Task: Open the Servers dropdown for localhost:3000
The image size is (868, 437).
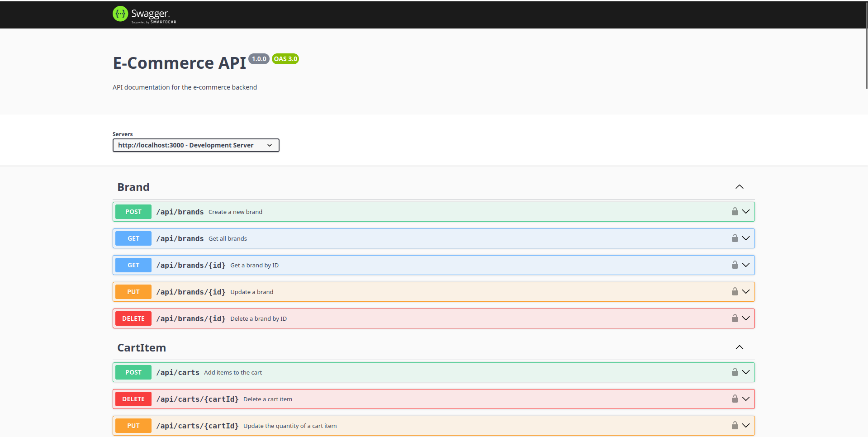Action: coord(196,145)
